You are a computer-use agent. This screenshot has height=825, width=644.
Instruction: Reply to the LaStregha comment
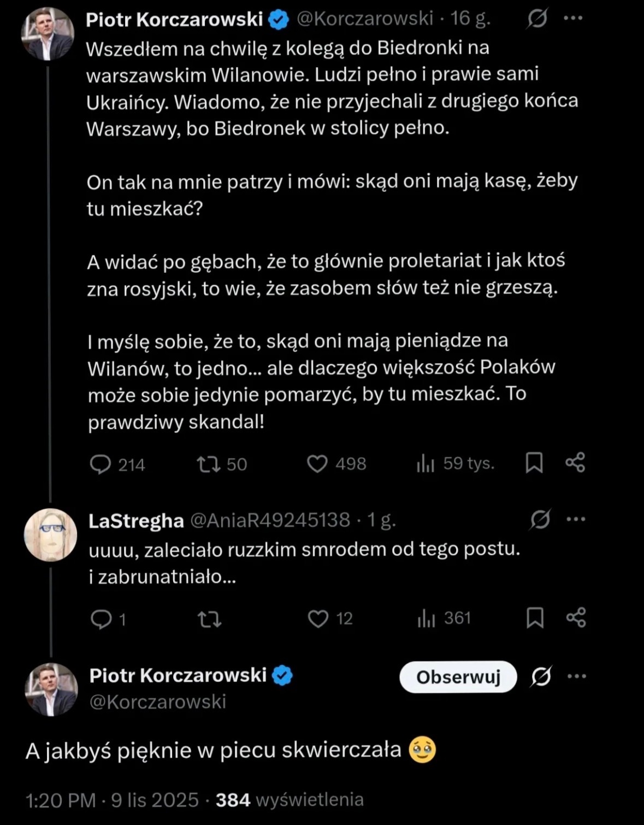[101, 619]
